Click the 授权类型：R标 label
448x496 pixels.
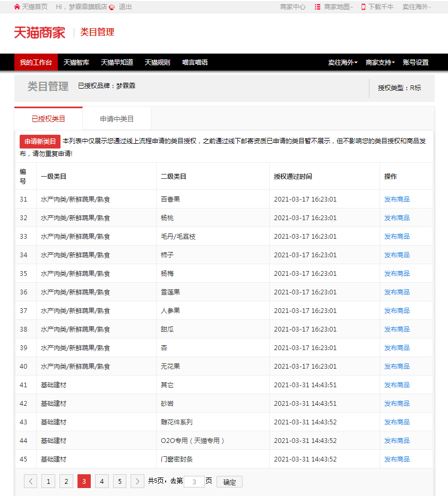pyautogui.click(x=400, y=88)
